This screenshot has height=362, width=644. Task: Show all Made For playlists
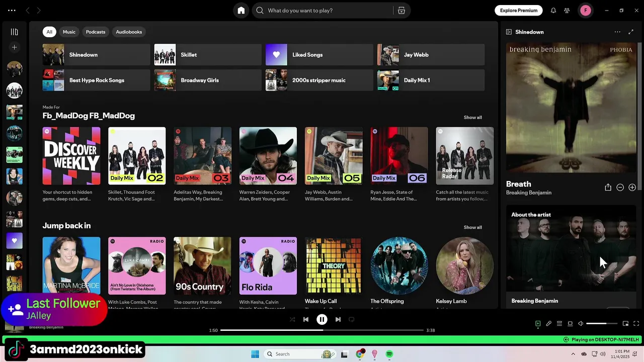click(472, 117)
